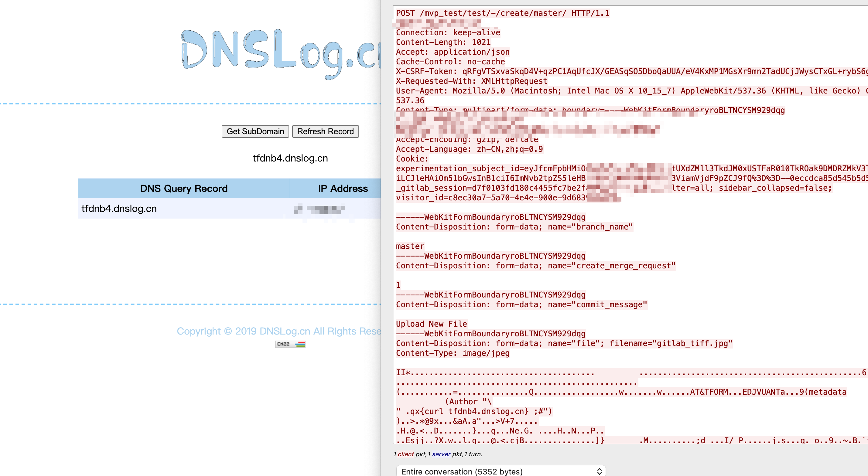Click the Content-Type: image/jpeg line
The height and width of the screenshot is (476, 868).
[x=453, y=353]
